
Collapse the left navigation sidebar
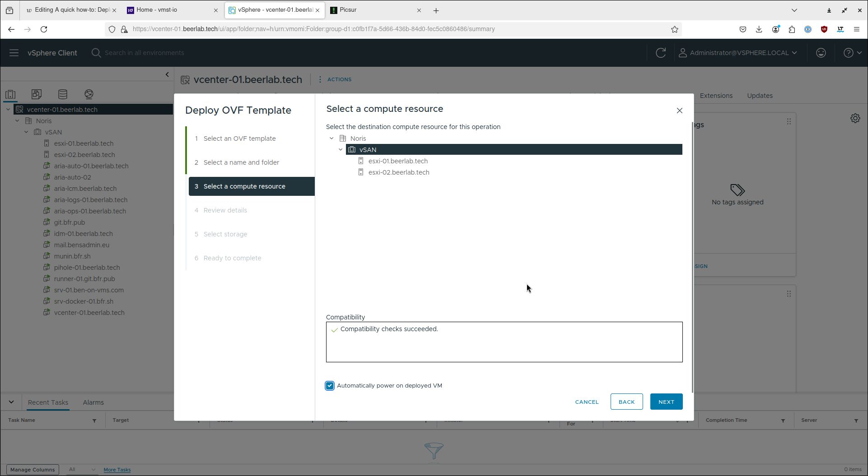167,74
